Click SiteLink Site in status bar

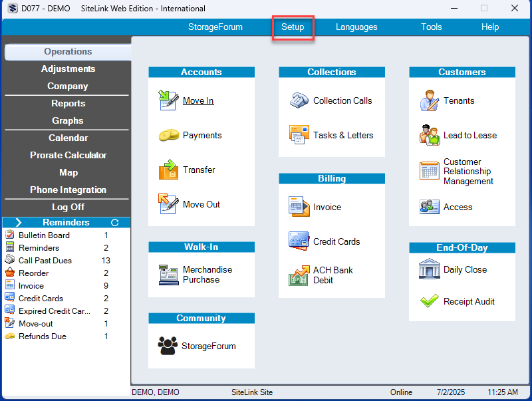pos(252,392)
